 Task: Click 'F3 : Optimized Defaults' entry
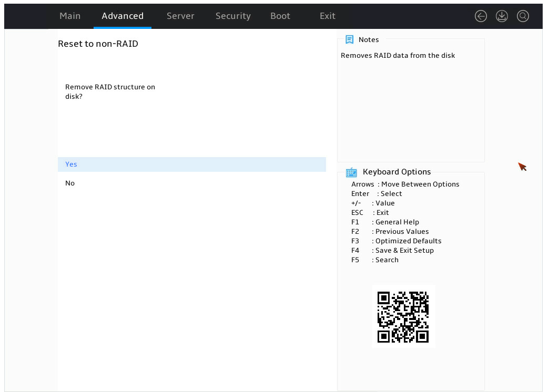(x=396, y=241)
